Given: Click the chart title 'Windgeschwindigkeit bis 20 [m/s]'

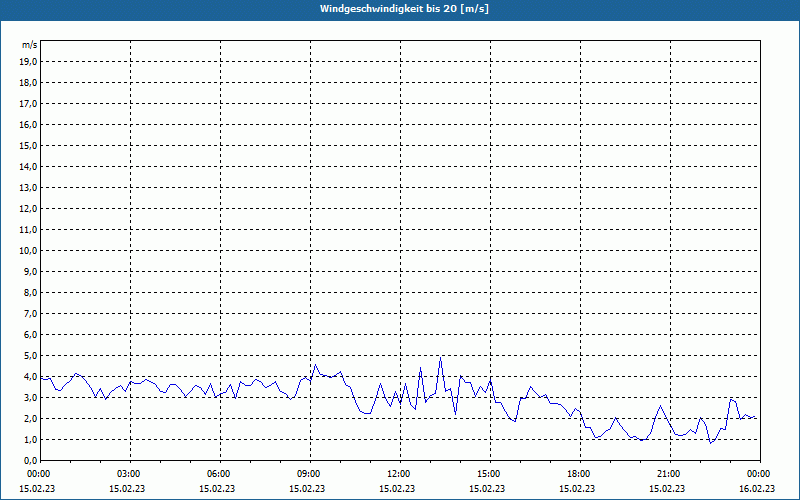Looking at the screenshot, I should 404,9.
